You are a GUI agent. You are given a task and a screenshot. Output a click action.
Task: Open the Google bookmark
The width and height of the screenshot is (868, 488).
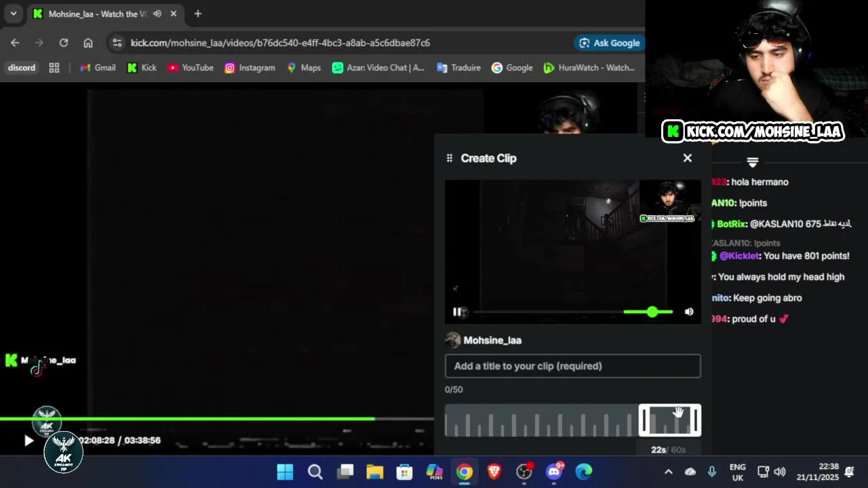click(512, 68)
